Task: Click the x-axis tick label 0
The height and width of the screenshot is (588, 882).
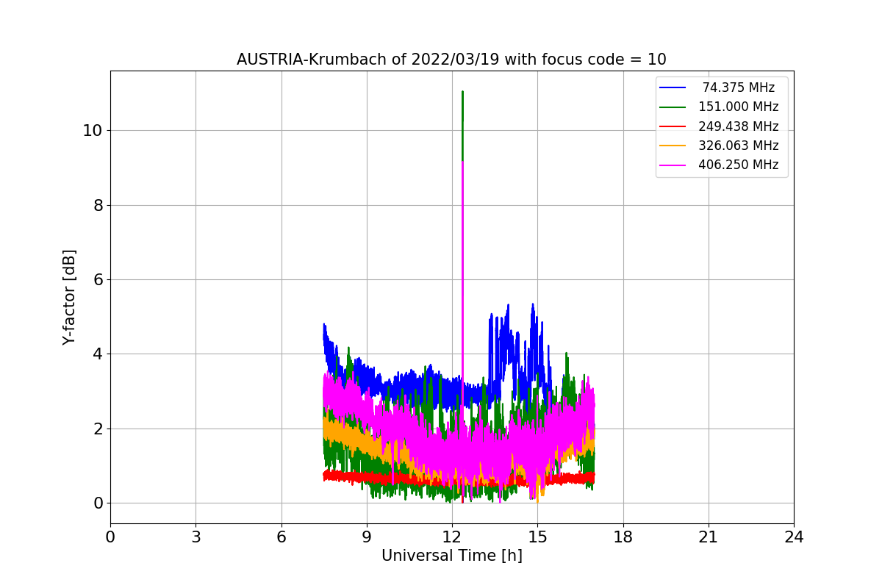Action: coord(110,537)
